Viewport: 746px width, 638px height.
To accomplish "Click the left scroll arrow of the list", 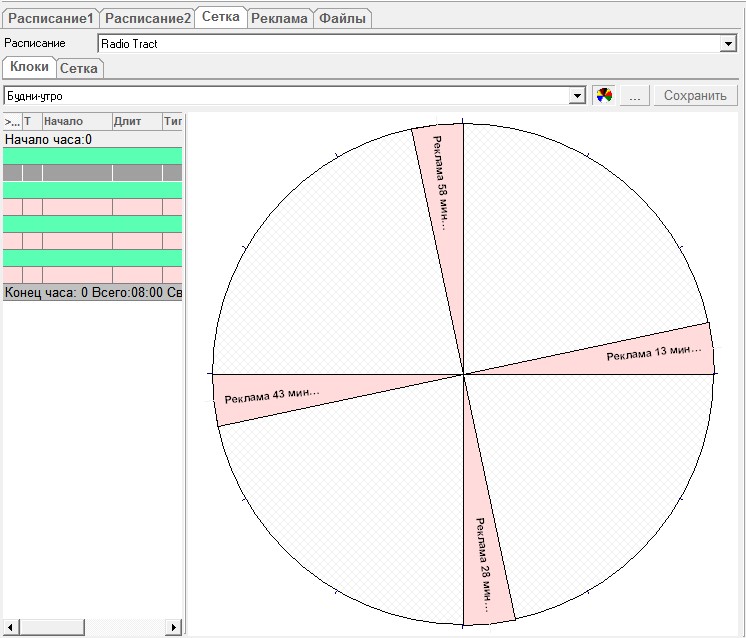I will [x=10, y=627].
